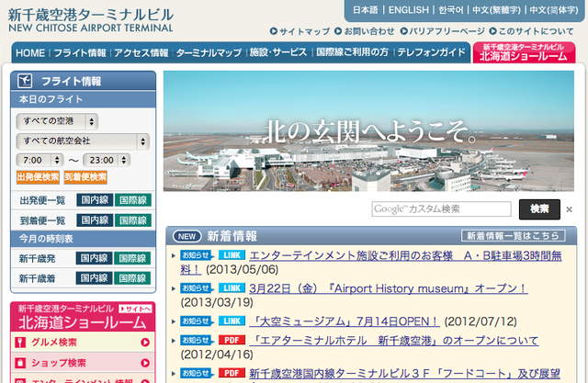Click the 出発便検索 orange button

click(38, 177)
